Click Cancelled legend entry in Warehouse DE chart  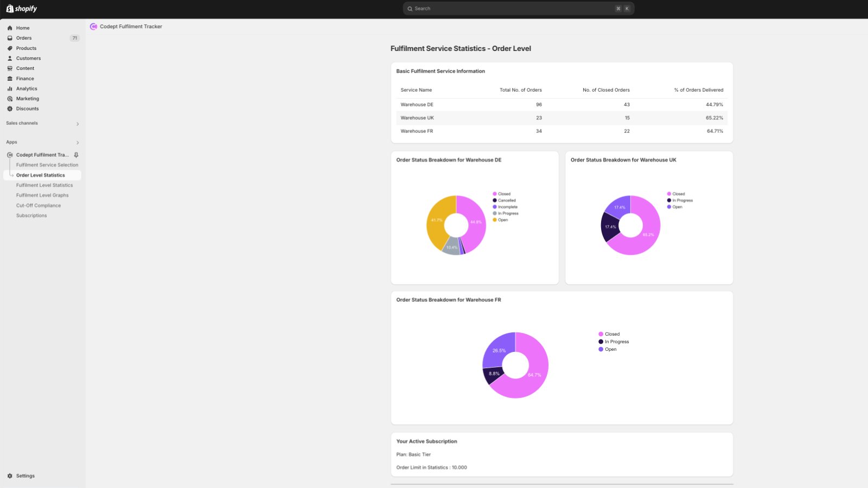(505, 201)
